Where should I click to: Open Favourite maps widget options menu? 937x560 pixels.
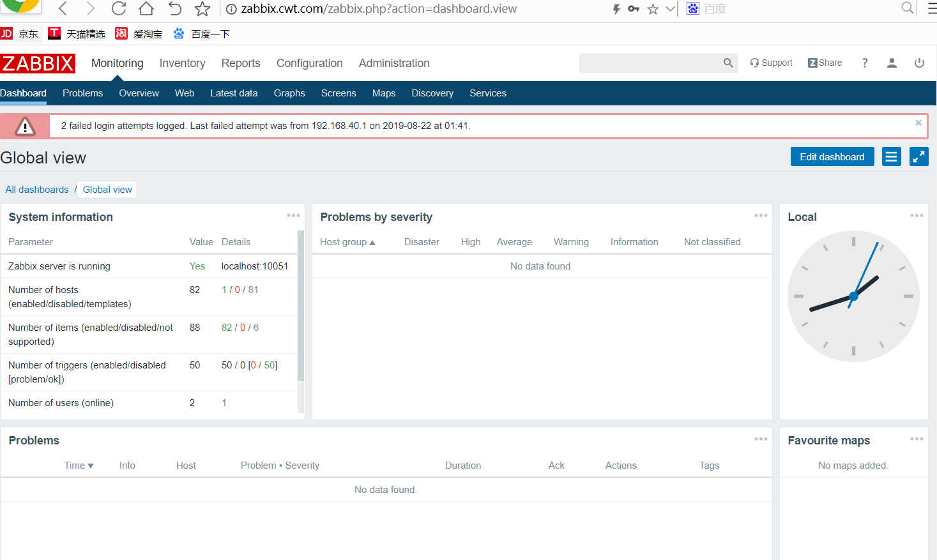point(917,439)
